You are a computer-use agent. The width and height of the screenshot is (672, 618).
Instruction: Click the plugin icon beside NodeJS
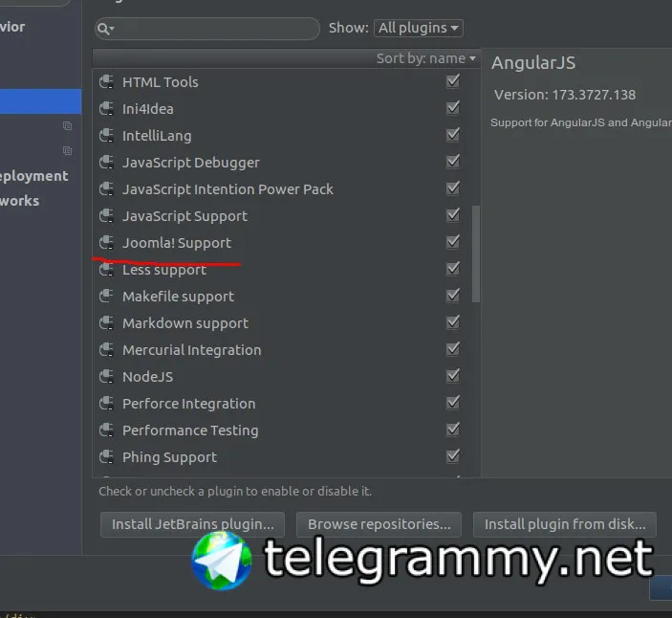tap(106, 377)
